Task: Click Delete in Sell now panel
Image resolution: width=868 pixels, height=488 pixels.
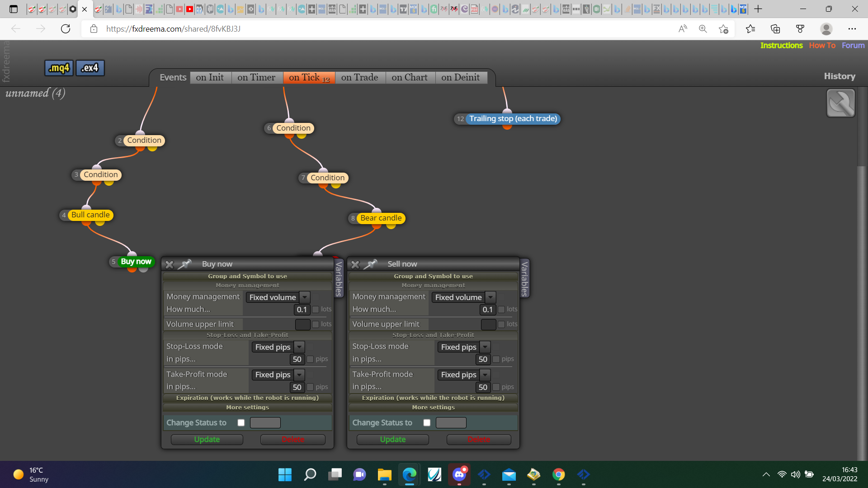Action: [479, 440]
